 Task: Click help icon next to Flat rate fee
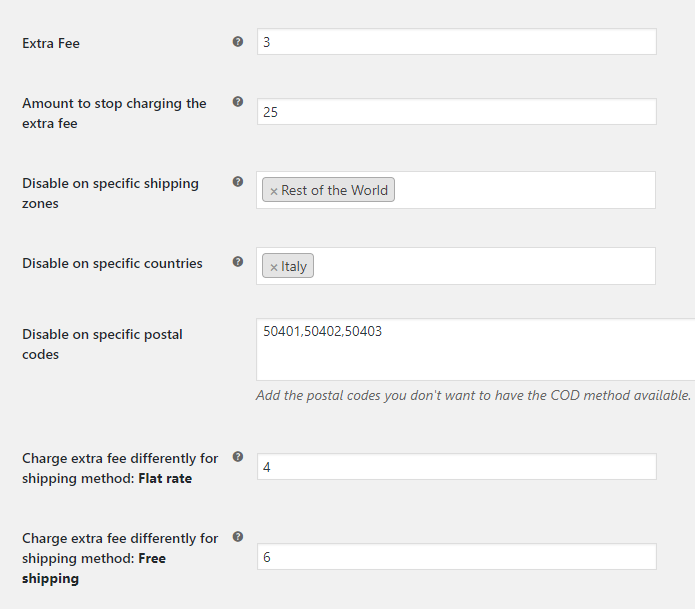tap(238, 457)
